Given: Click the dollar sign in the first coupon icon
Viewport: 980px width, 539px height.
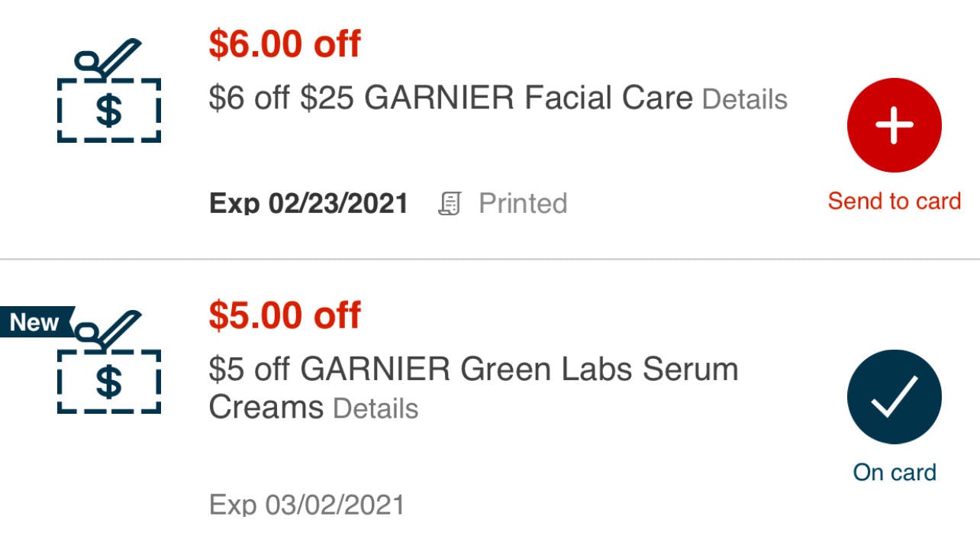Looking at the screenshot, I should [109, 111].
